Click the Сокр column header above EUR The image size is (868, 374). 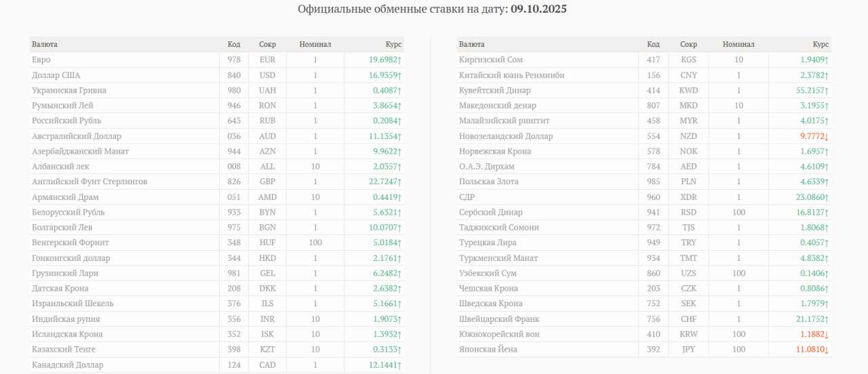pyautogui.click(x=267, y=44)
